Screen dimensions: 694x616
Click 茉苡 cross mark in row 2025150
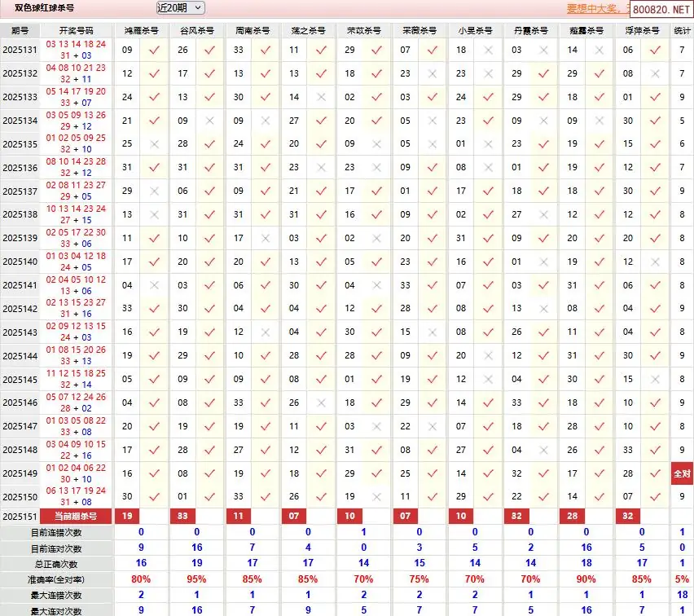point(377,496)
